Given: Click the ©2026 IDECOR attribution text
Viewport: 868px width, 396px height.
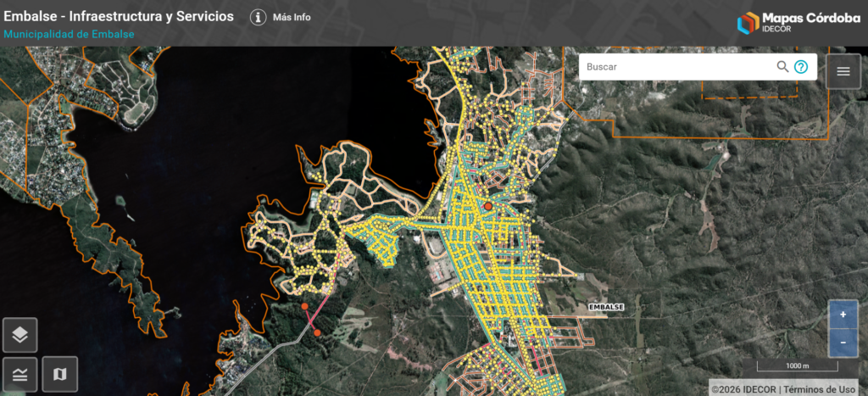Looking at the screenshot, I should coord(743,389).
